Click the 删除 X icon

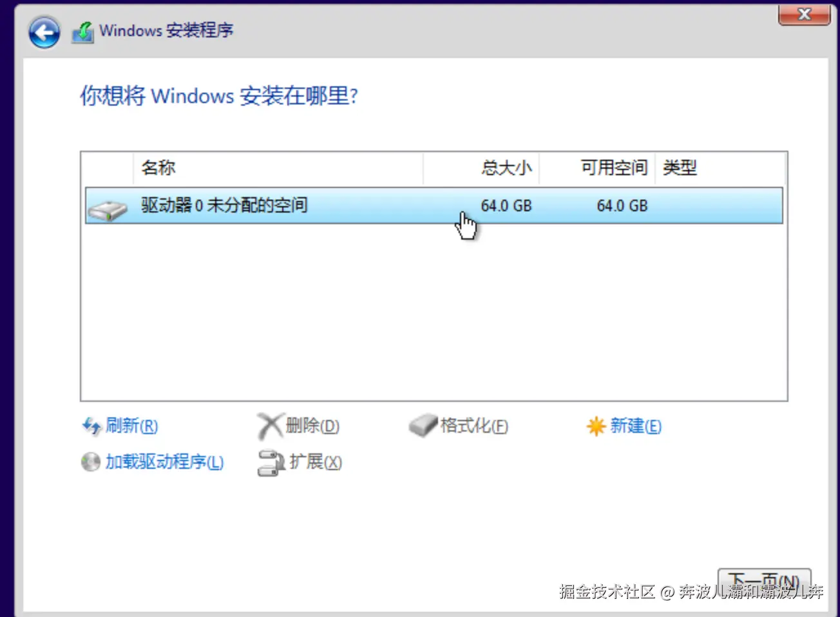tap(270, 426)
